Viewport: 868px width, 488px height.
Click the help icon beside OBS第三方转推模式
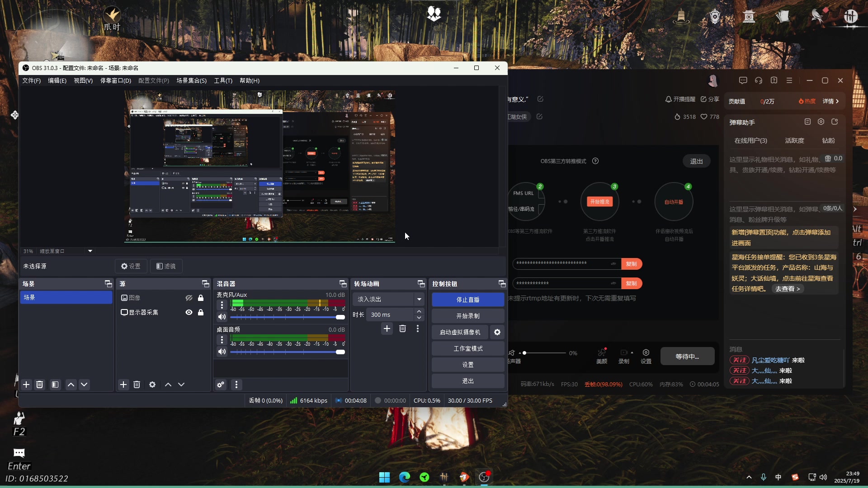[595, 161]
